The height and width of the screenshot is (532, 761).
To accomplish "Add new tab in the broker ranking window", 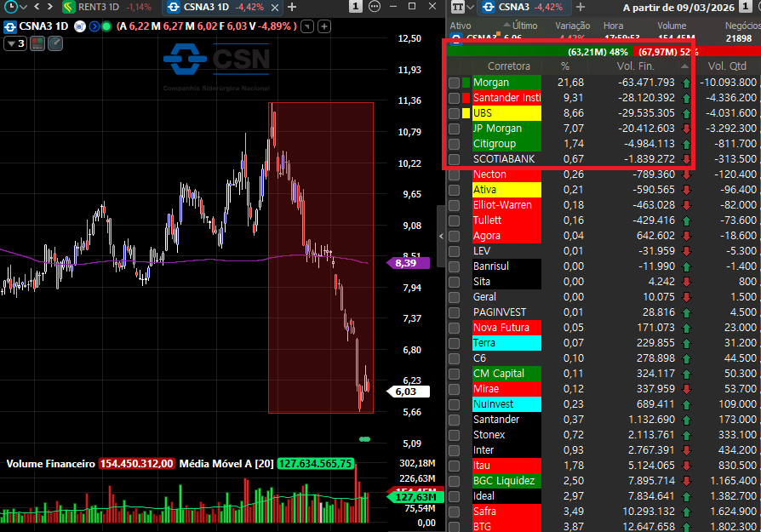I will (580, 7).
